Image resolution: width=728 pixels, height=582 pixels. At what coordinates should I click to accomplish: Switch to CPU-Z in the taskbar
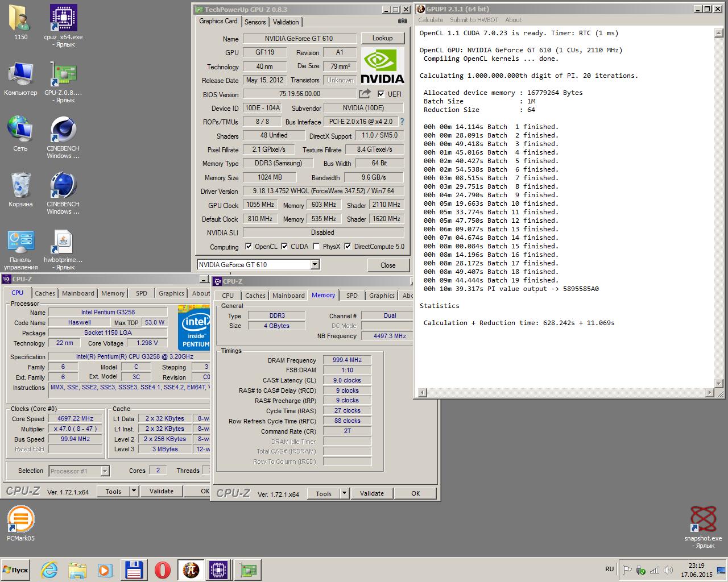(x=218, y=569)
